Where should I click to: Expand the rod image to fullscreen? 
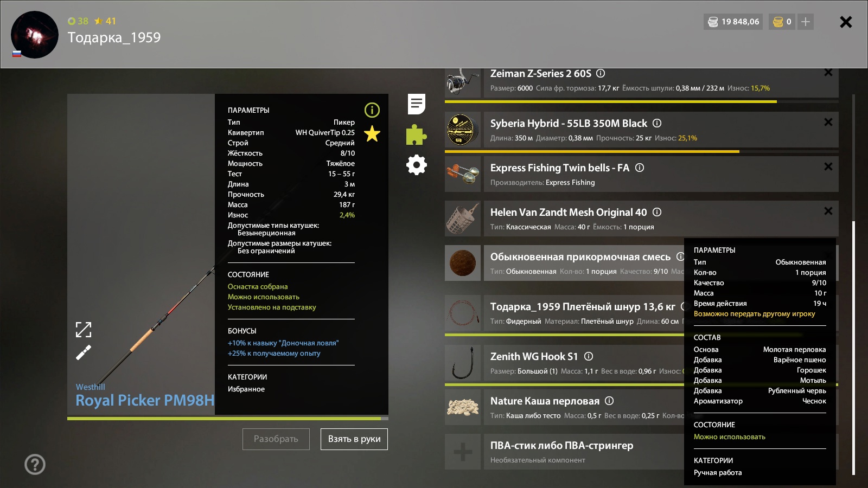tap(84, 329)
